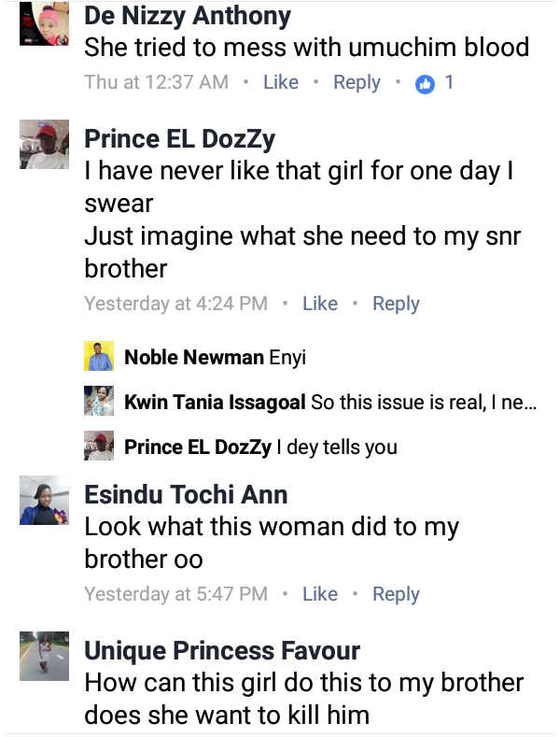Image resolution: width=560 pixels, height=737 pixels.
Task: Click the blue thumbs-up reaction icon
Action: click(x=425, y=83)
